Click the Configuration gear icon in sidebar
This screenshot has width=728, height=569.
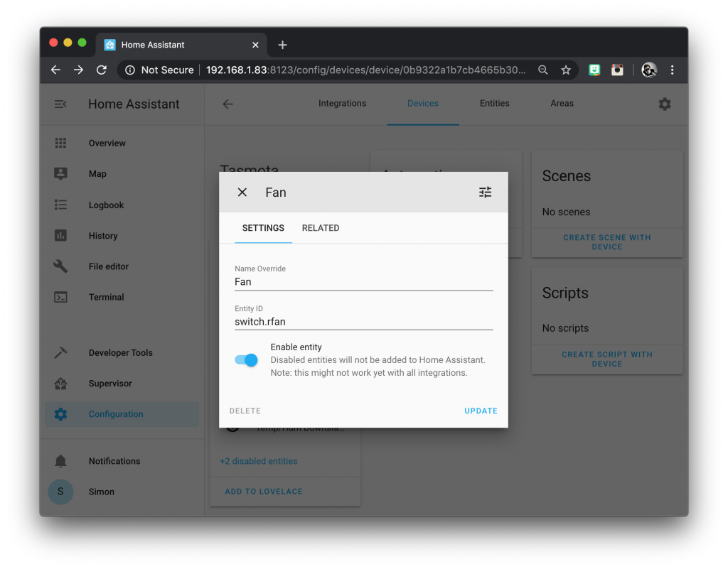tap(60, 414)
